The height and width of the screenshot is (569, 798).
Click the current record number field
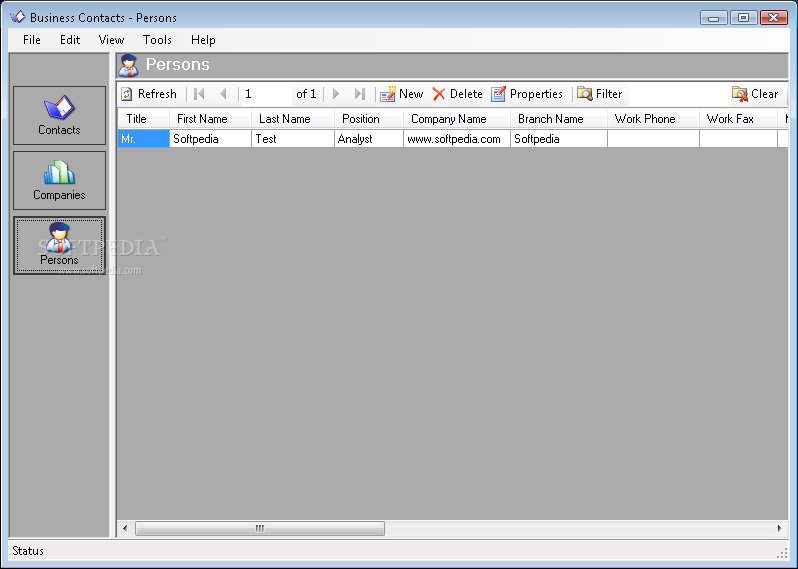pos(266,94)
